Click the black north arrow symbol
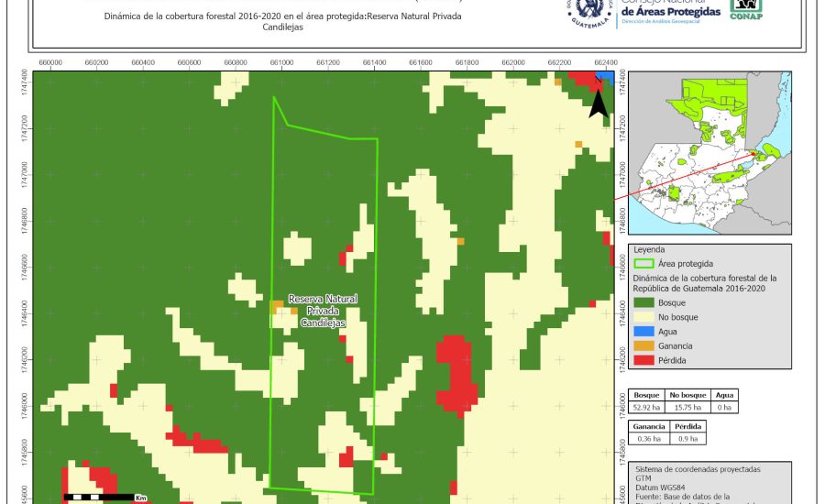 coord(598,101)
